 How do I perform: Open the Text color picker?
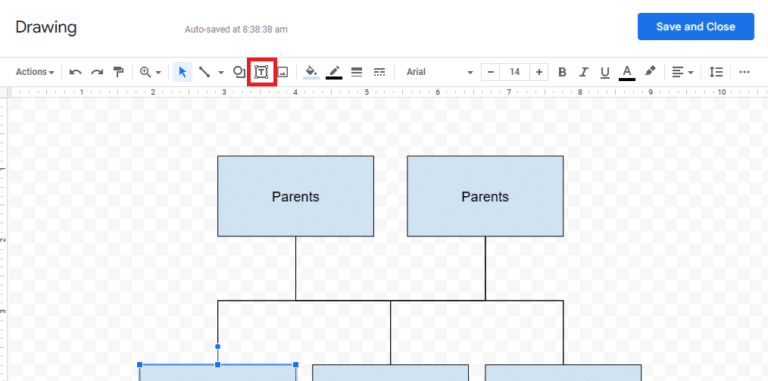(x=627, y=72)
